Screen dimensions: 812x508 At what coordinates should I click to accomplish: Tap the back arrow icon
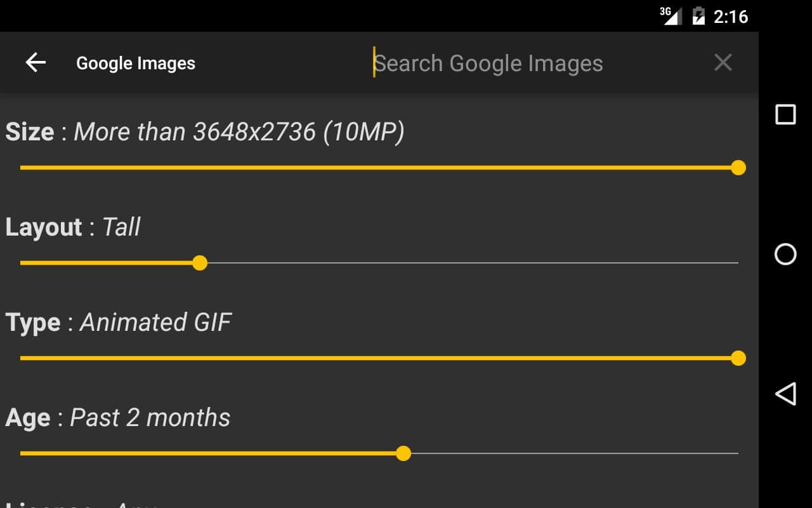[x=36, y=62]
